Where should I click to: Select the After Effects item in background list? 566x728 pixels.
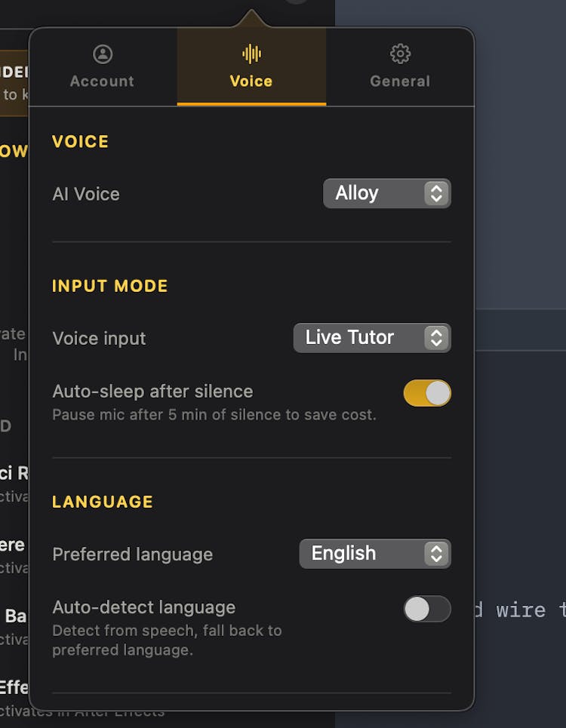[x=14, y=688]
